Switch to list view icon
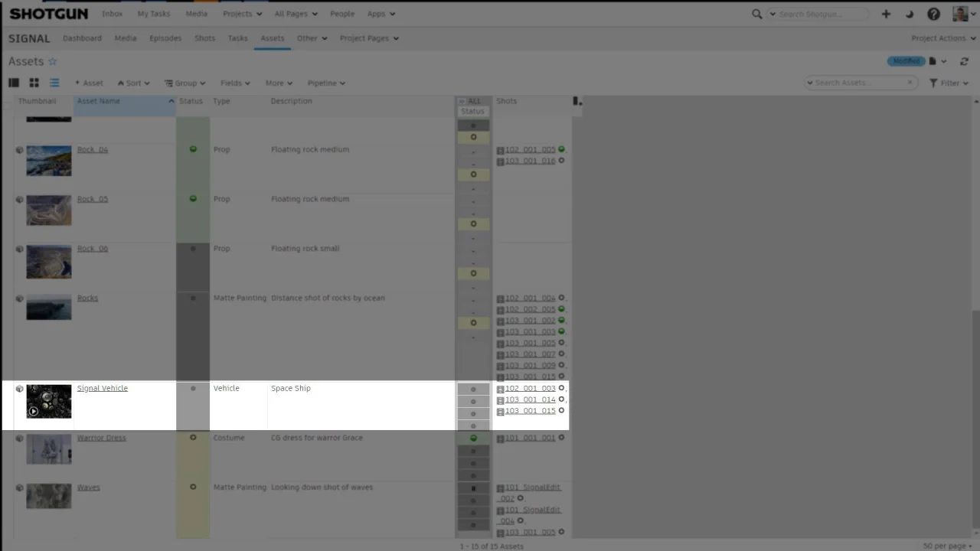Screen dimensions: 980x551 (54, 83)
